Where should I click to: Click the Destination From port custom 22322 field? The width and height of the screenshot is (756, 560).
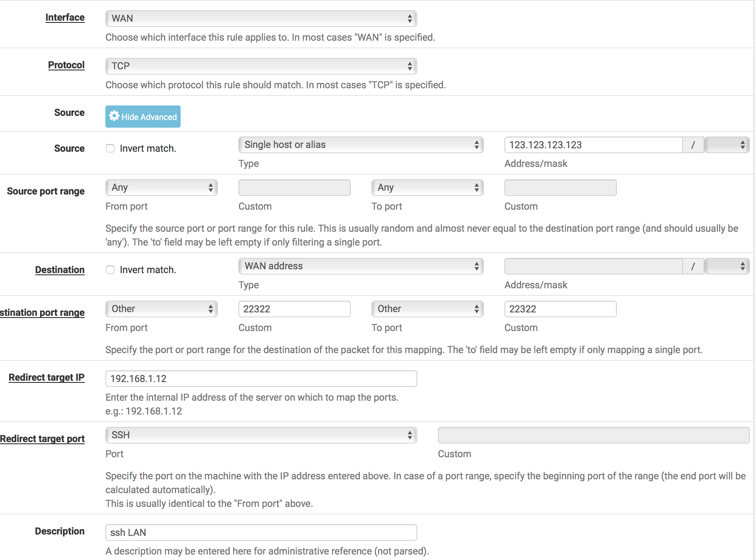[294, 309]
